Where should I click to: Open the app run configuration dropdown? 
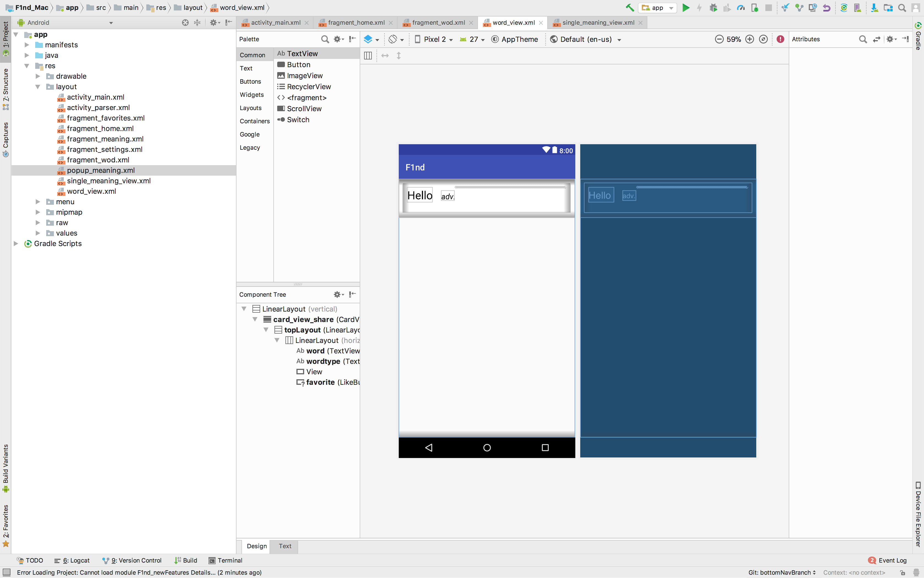pos(658,8)
